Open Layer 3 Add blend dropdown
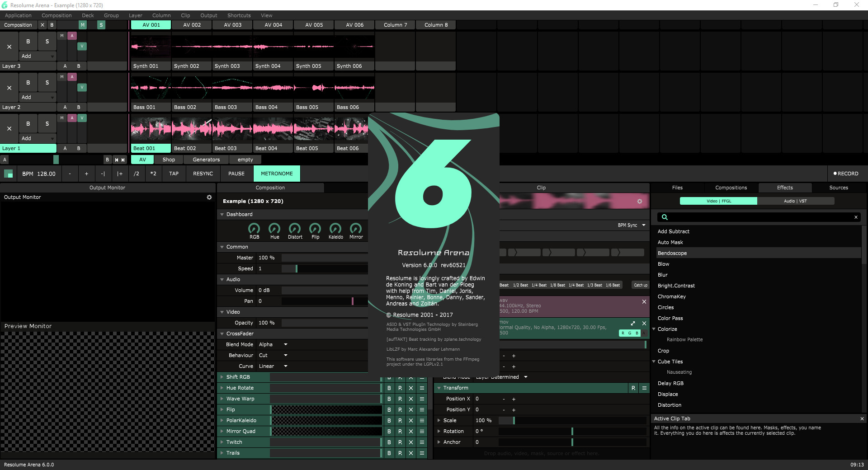This screenshot has height=470, width=868. (38, 56)
